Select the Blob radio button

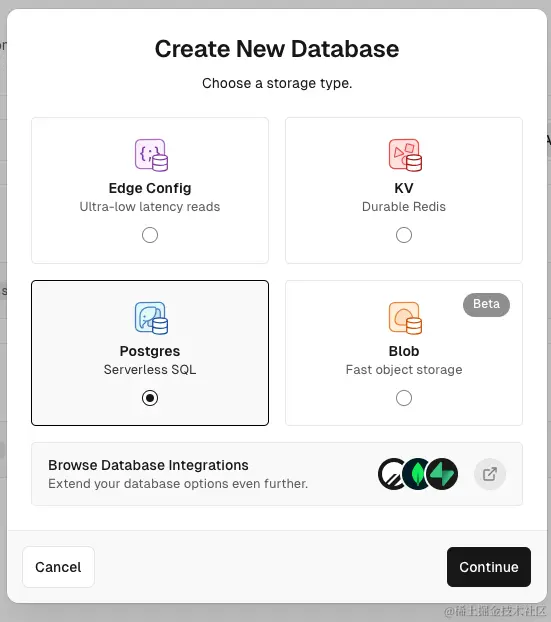click(404, 398)
